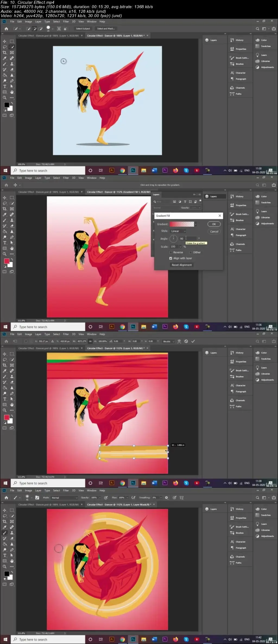Commit the transform with the checkmark icon
278x644 pixels.
point(193,341)
